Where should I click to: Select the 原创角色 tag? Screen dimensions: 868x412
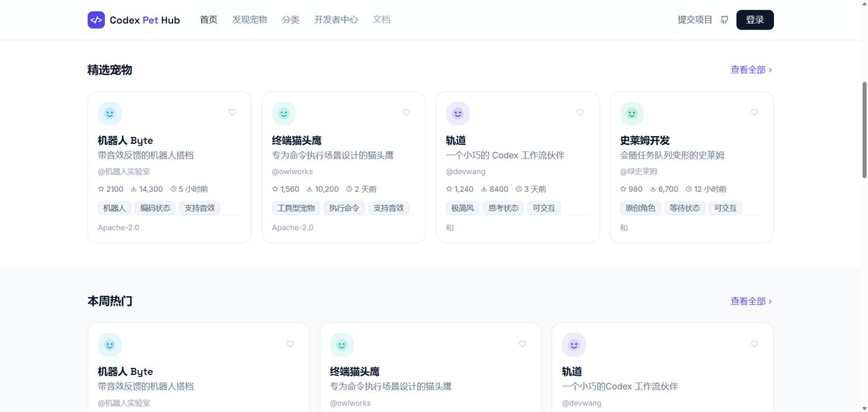pos(640,208)
